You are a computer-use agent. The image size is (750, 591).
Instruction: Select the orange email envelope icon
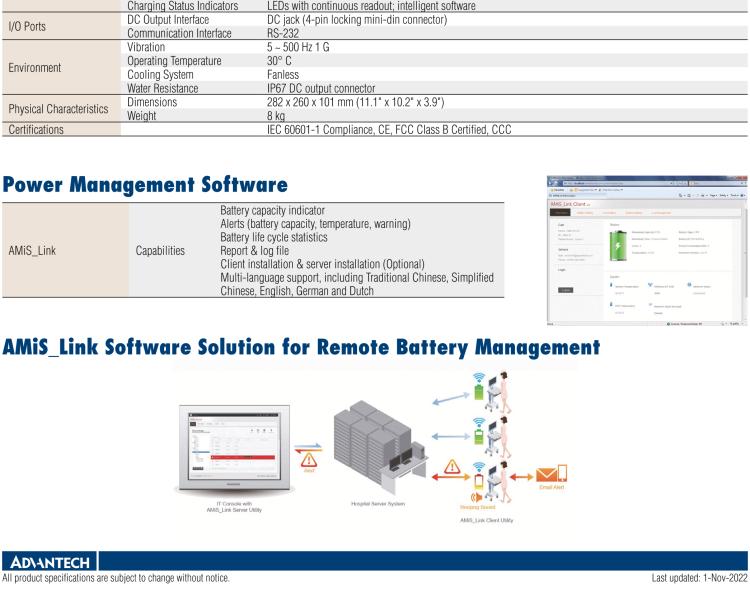[x=546, y=474]
